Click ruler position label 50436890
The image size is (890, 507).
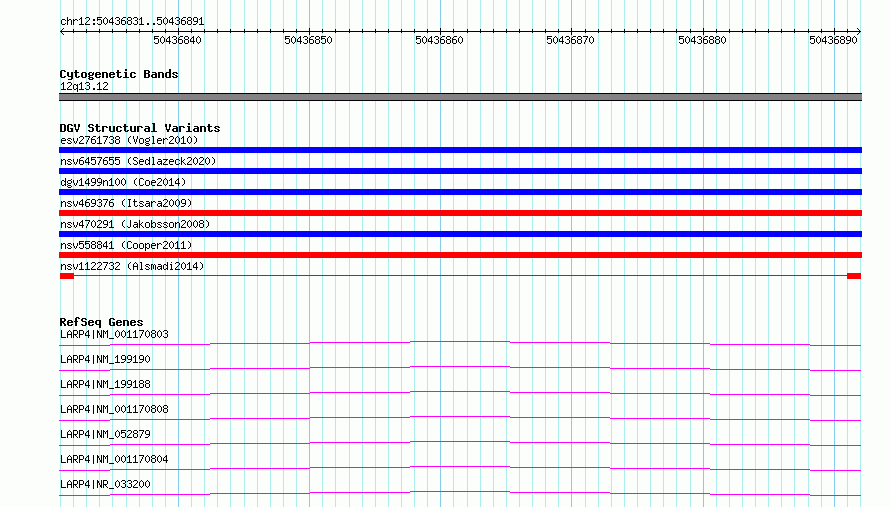[833, 40]
